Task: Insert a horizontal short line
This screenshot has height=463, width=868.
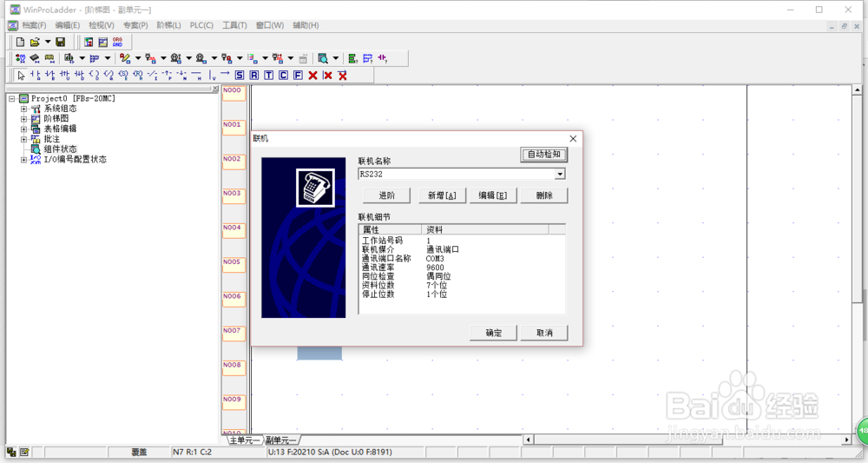Action: (x=196, y=76)
